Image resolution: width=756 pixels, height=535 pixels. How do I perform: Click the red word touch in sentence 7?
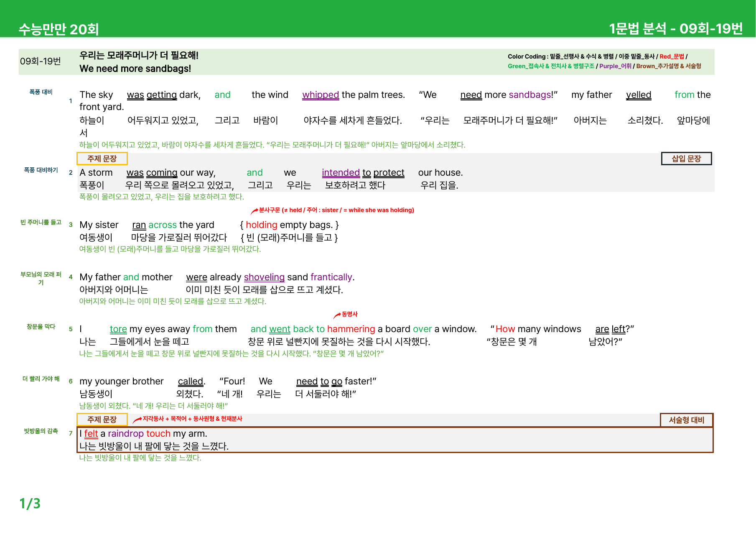pyautogui.click(x=158, y=434)
